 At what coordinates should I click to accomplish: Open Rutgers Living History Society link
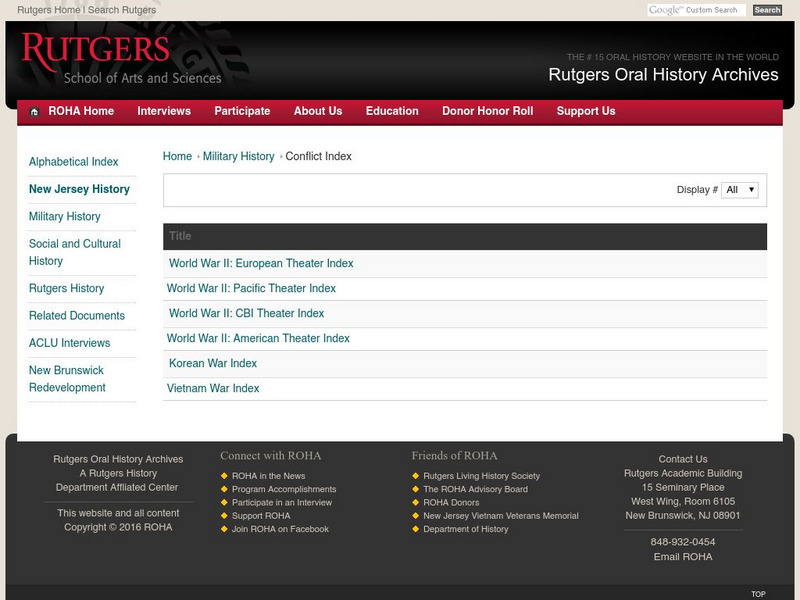pos(481,476)
